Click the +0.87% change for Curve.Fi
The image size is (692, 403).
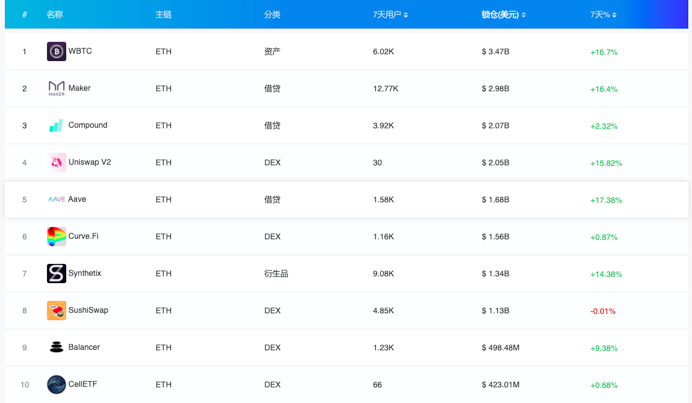coord(604,237)
